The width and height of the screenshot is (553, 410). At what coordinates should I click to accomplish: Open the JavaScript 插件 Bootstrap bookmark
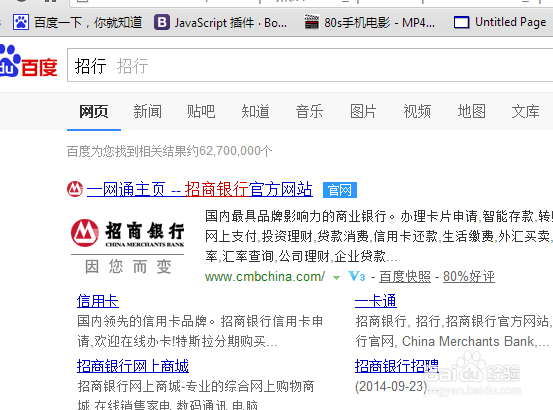[x=220, y=23]
